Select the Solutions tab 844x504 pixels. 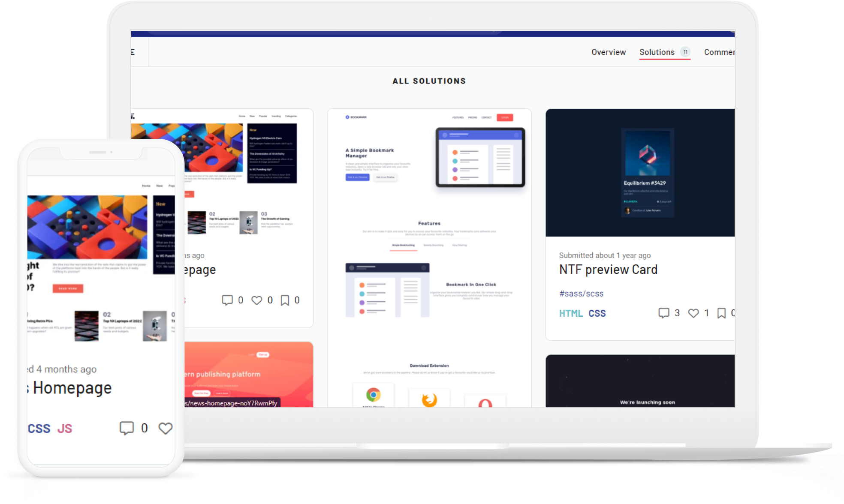(x=655, y=51)
